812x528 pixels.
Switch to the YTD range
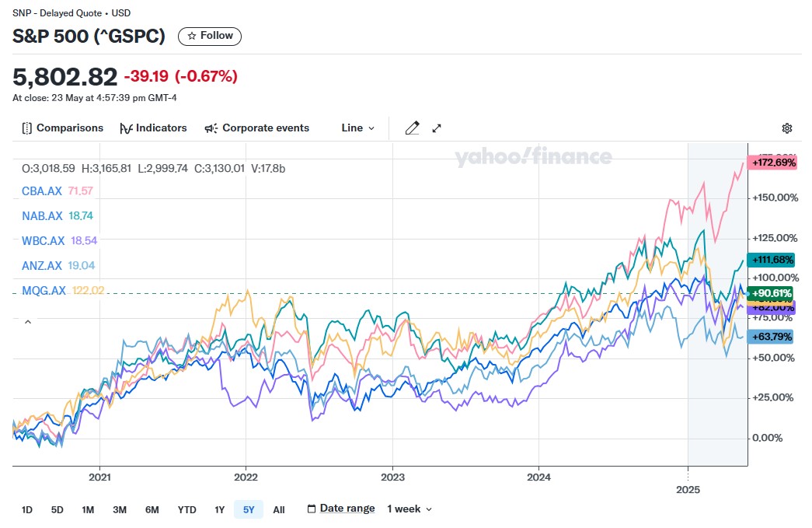186,510
